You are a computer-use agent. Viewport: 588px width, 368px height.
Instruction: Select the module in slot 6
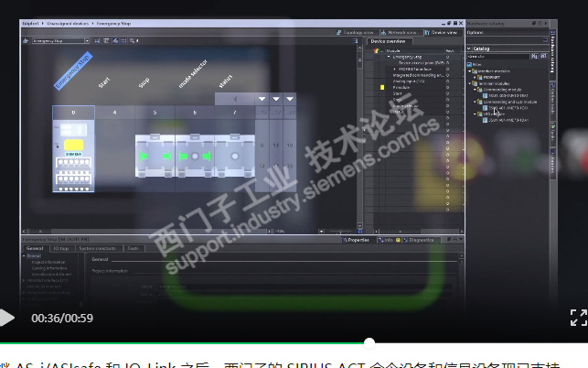point(195,156)
